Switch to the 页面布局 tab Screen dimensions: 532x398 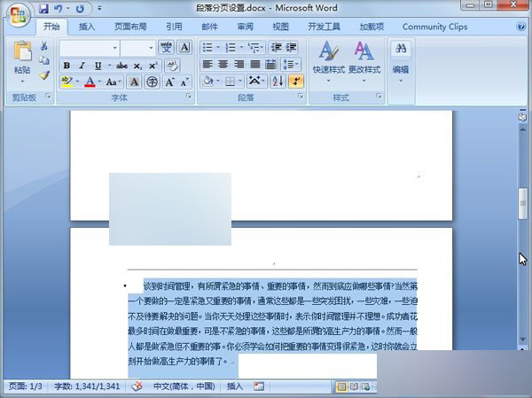click(131, 27)
